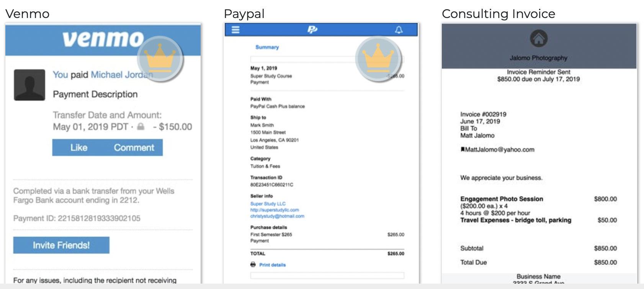644x289 pixels.
Task: Click the Venmo profile avatar picture
Action: click(29, 85)
